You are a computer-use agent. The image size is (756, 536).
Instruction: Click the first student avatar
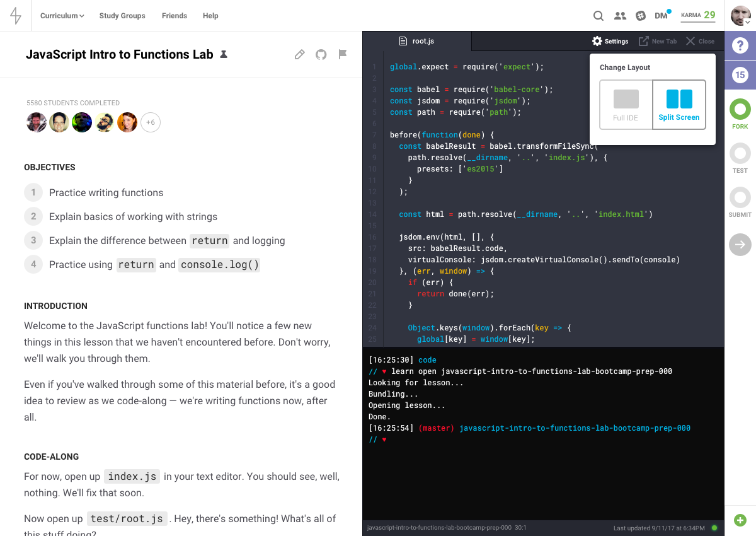click(37, 122)
